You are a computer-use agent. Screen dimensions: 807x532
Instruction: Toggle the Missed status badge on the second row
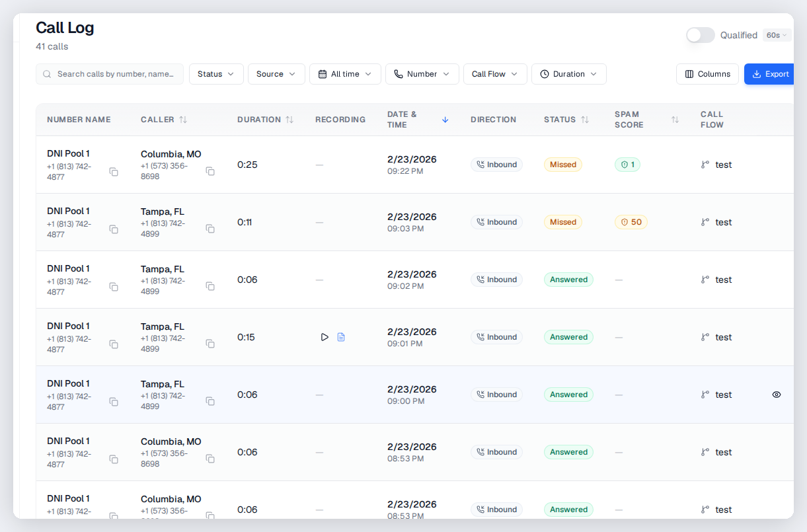coord(562,222)
